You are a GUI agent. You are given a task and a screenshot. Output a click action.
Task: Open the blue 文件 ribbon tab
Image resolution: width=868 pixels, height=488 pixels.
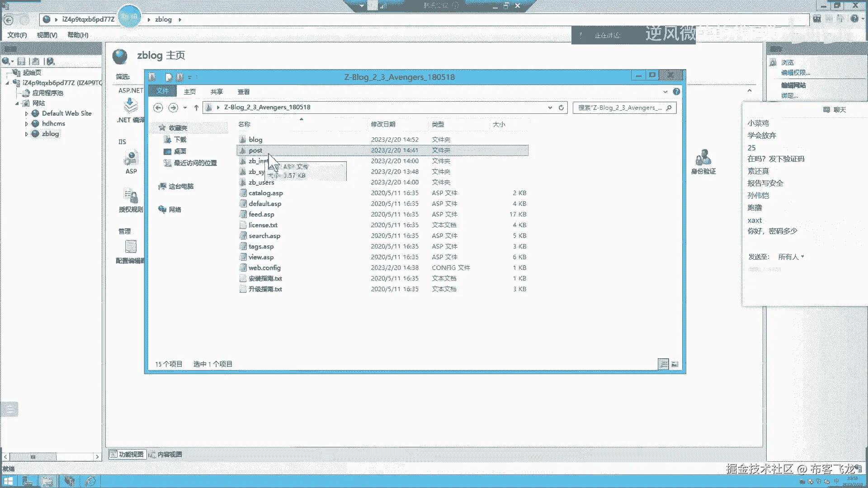pos(162,91)
